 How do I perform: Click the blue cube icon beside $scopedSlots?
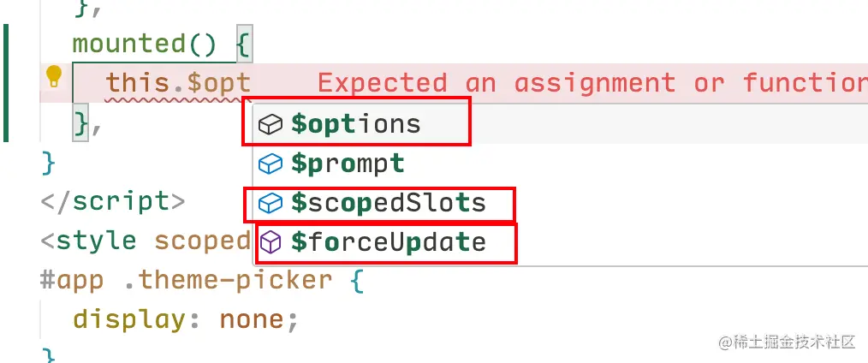pos(271,203)
